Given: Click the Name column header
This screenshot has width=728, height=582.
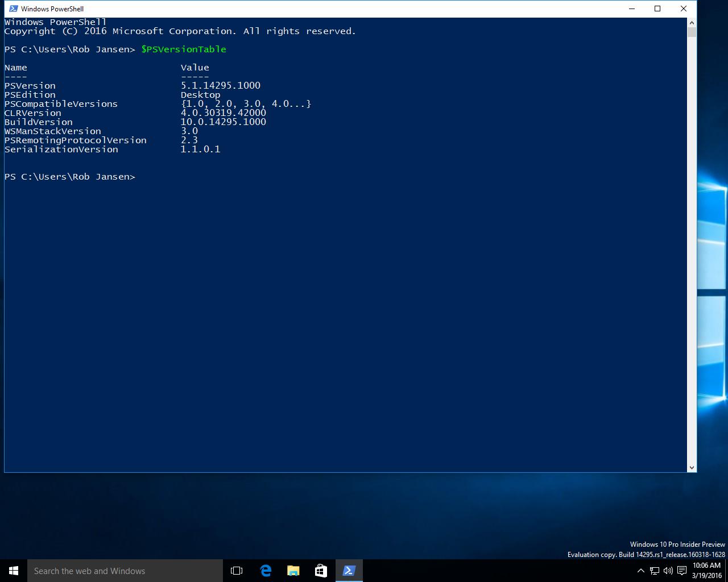Looking at the screenshot, I should click(16, 68).
